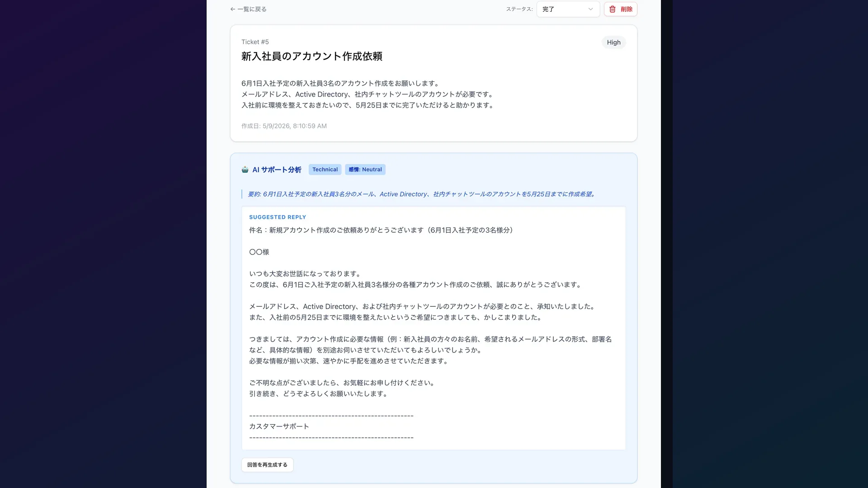Click the SUGGESTED REPLY label

tap(278, 217)
